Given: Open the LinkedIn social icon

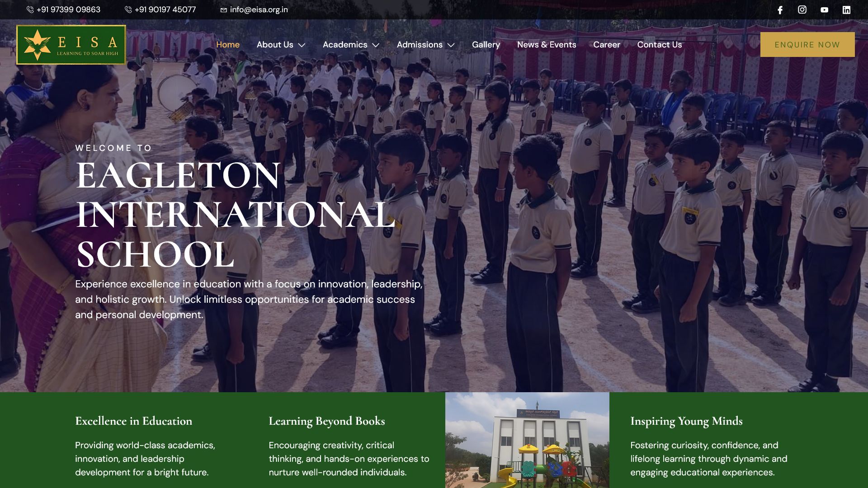Looking at the screenshot, I should pos(846,10).
